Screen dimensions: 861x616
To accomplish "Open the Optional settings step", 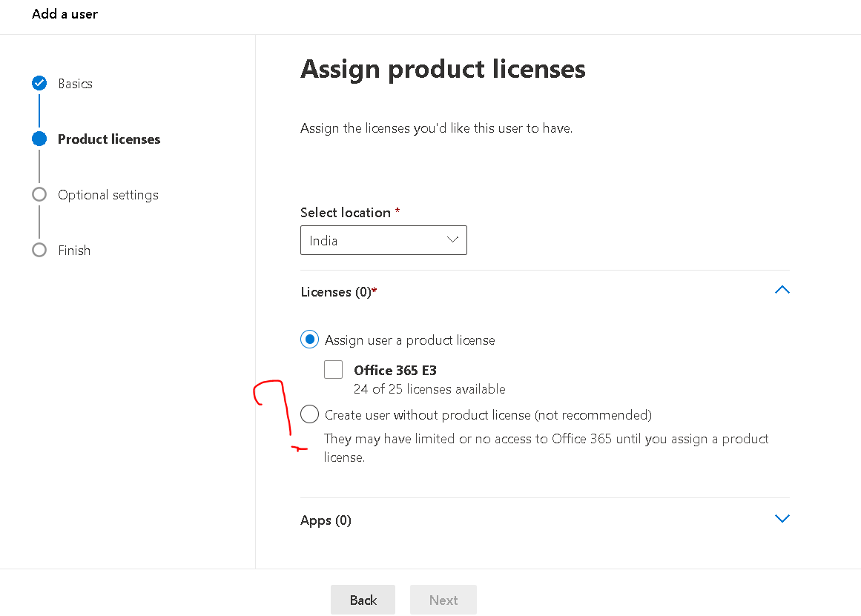I will pos(108,195).
